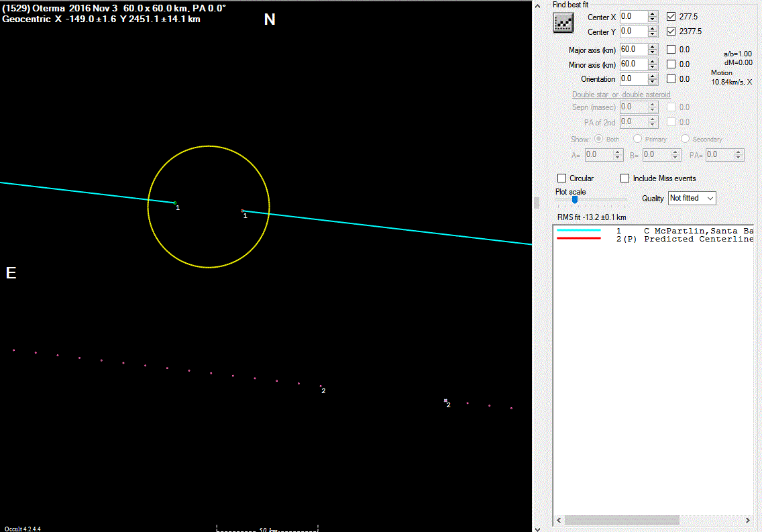Screen dimensions: 762x532
Task: Open the Quality dropdown showing Not fitted
Action: click(x=692, y=198)
